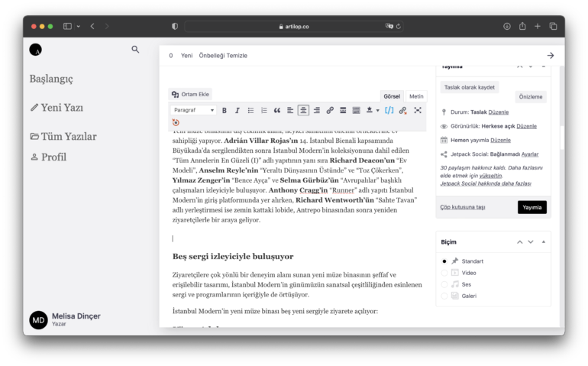
Task: Edit Görünürlük visibility via Düzenle
Action: [x=526, y=126]
